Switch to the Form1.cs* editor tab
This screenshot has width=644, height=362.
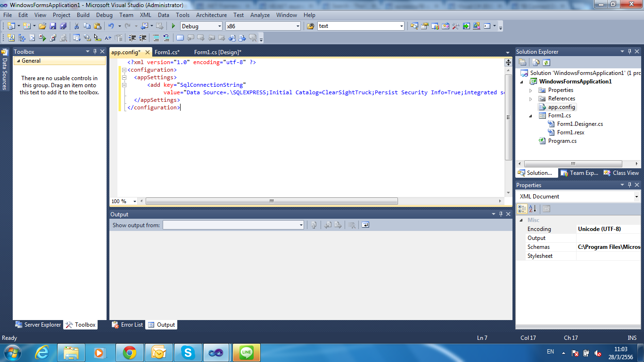(167, 52)
